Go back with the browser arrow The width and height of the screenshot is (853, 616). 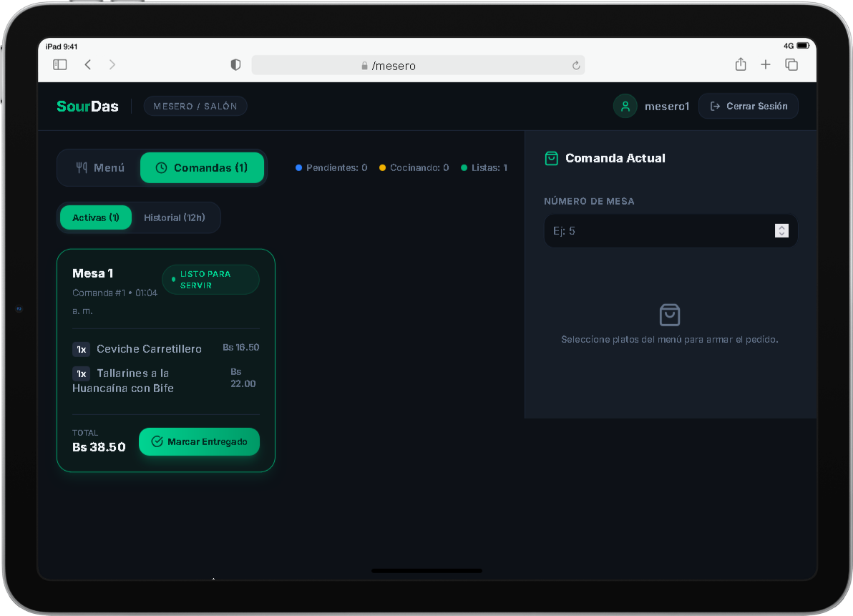87,64
